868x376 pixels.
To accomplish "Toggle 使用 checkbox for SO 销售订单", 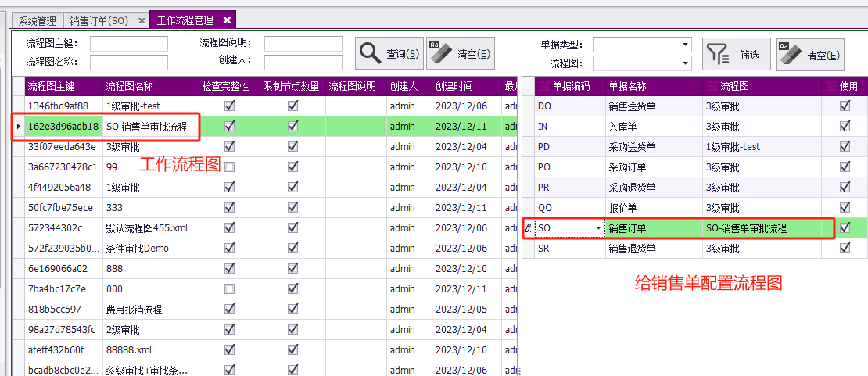I will 845,227.
